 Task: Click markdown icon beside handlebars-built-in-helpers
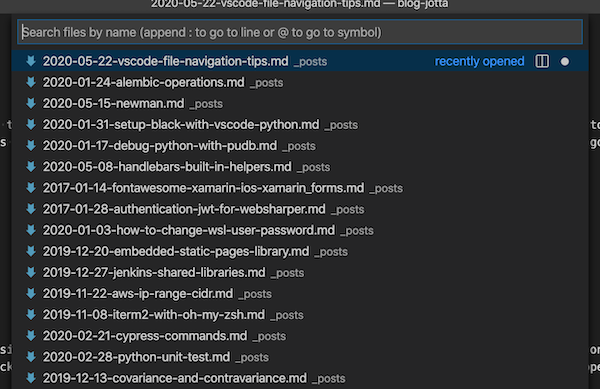(31, 166)
